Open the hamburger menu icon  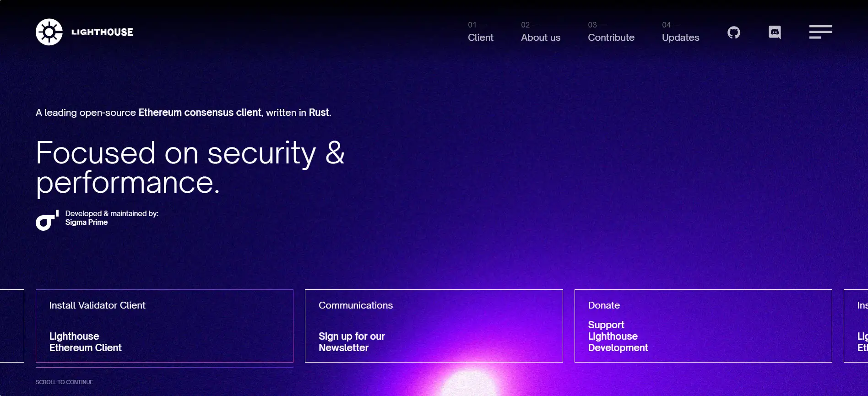[820, 32]
